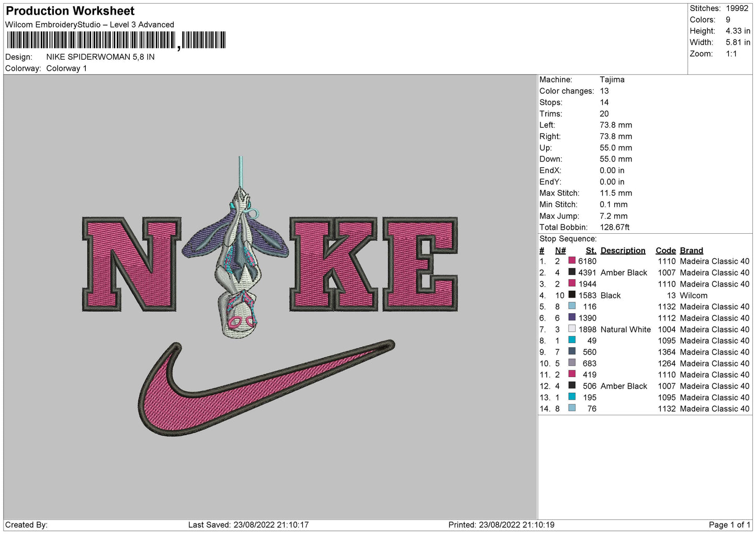
Task: Click the embroidered letter K
Action: 333,264
